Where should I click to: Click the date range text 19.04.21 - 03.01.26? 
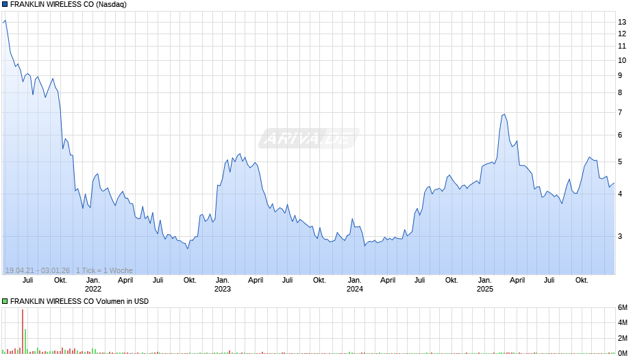[x=38, y=270]
